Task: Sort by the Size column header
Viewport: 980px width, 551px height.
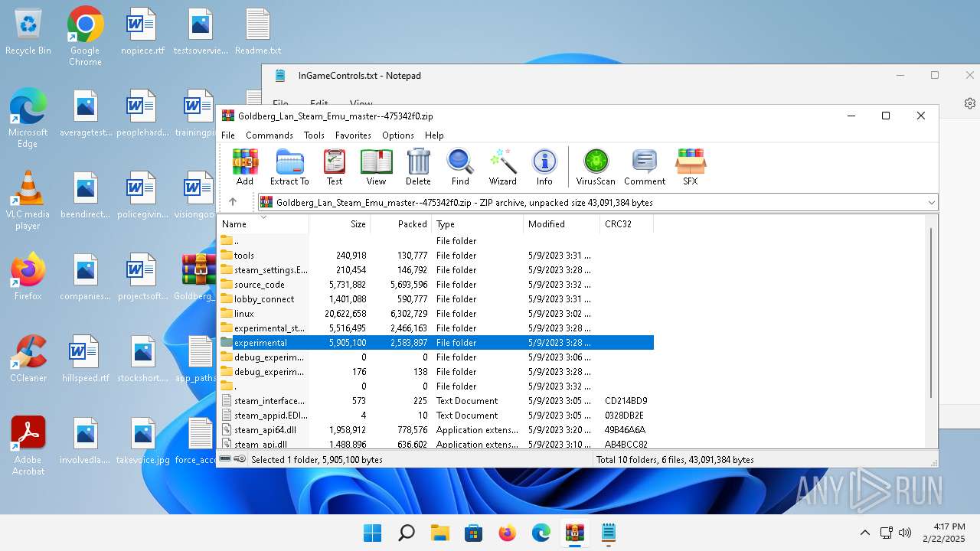Action: (340, 224)
